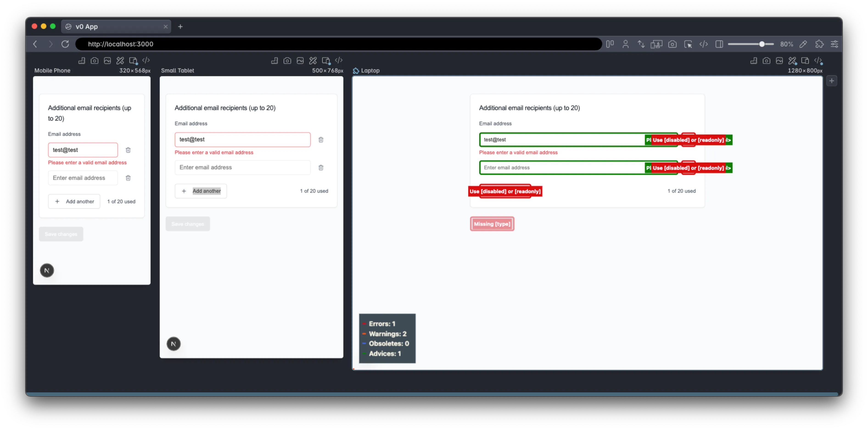This screenshot has width=868, height=430.
Task: Select the v0 App browser tab
Action: (x=101, y=26)
